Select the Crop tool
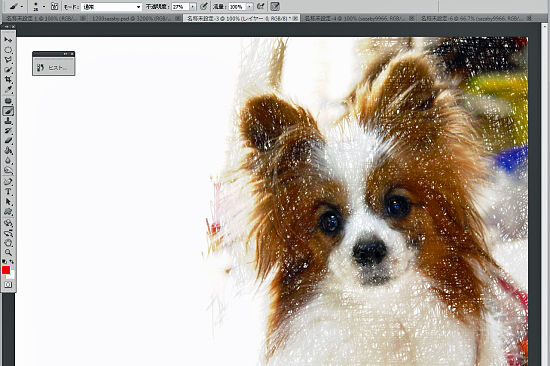Viewport: 550px width, 366px height. point(8,80)
